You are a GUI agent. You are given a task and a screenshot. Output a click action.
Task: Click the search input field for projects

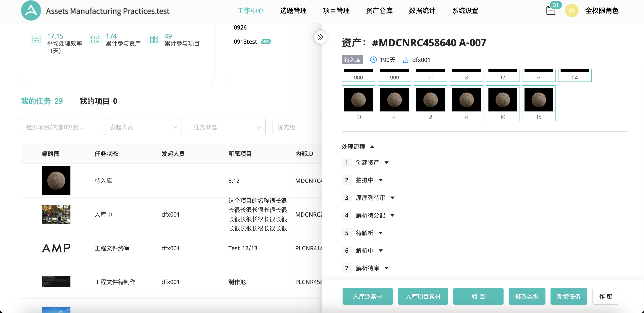60,127
